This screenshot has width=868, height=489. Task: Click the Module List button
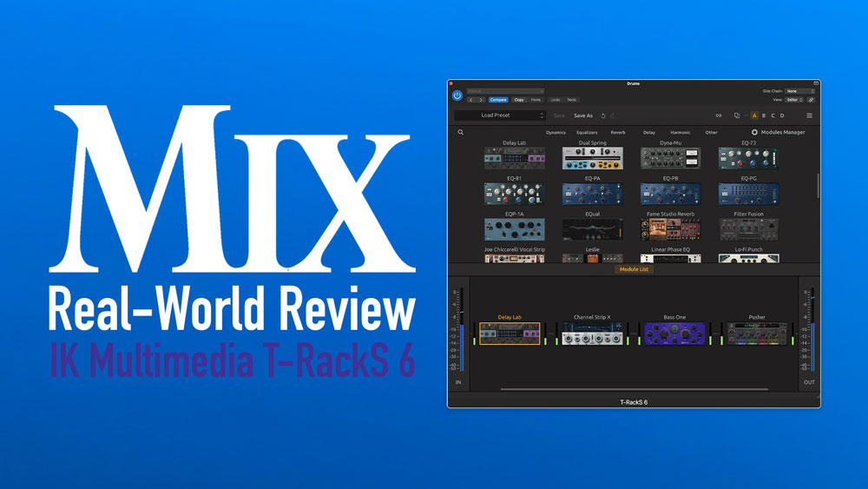point(633,269)
